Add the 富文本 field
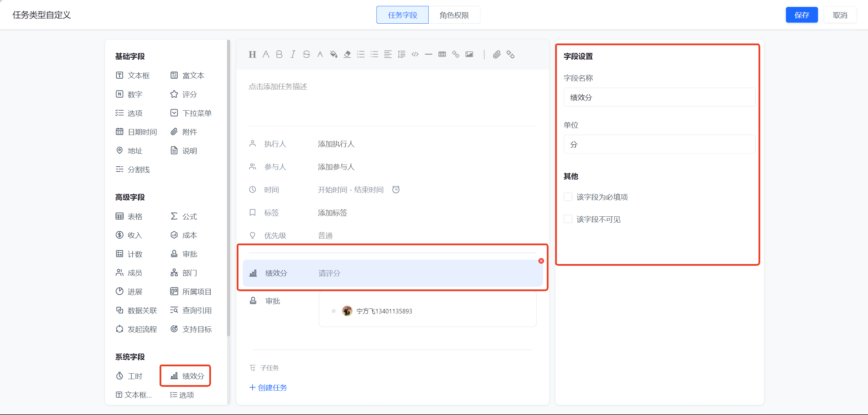The width and height of the screenshot is (868, 415). [187, 75]
